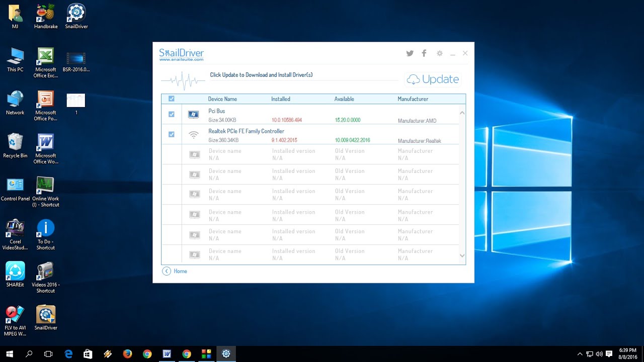644x362 pixels.
Task: Show hidden system tray icons
Action: click(x=580, y=354)
